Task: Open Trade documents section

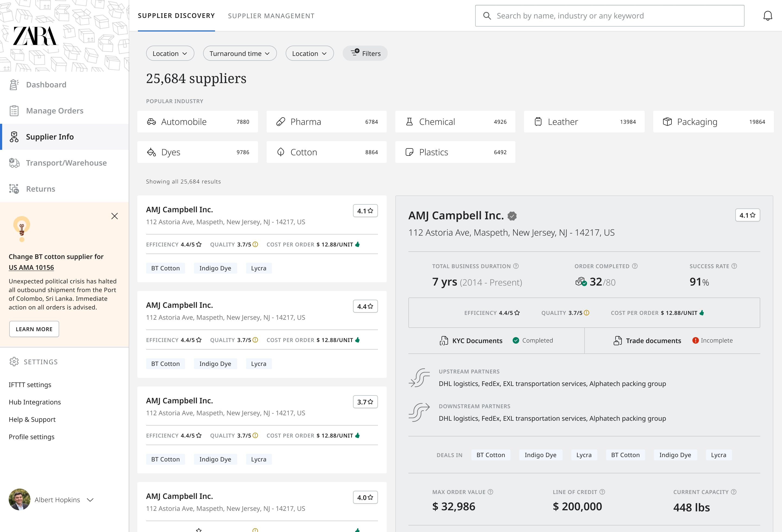Action: click(672, 341)
